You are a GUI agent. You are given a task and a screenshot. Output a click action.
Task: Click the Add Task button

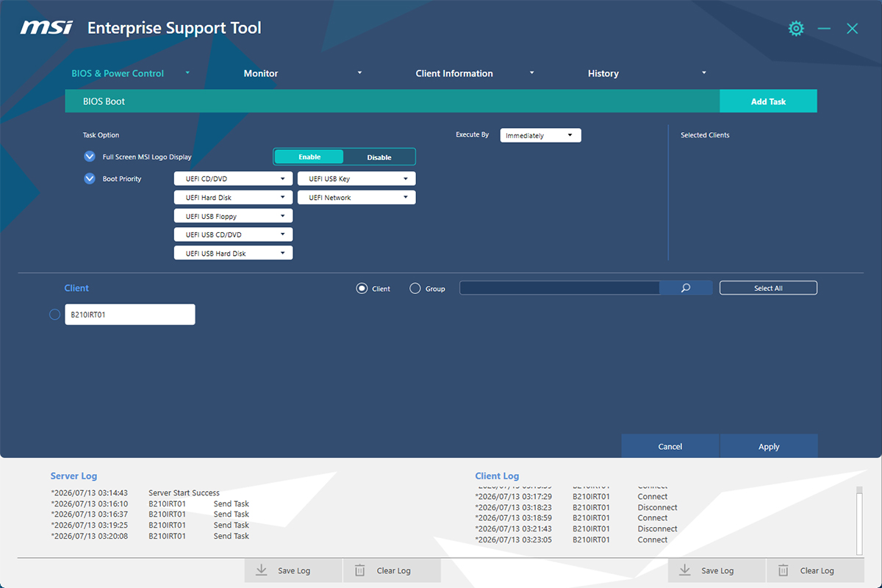(x=768, y=101)
